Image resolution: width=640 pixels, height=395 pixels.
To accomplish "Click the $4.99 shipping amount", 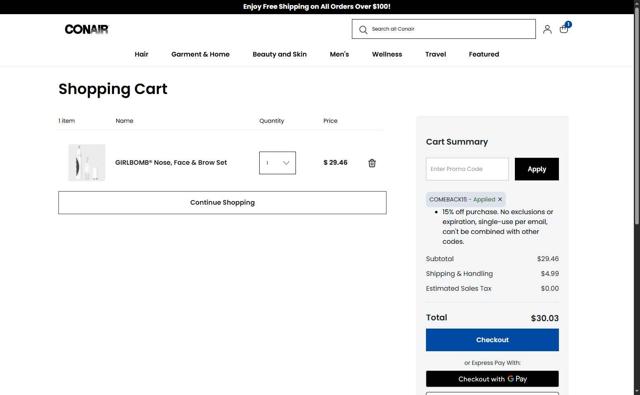I will coord(550,273).
